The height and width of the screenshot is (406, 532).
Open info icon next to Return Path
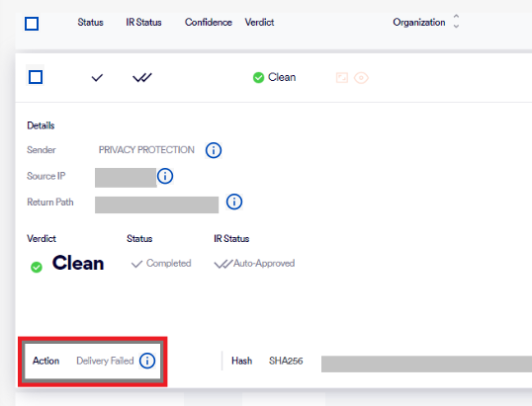click(x=234, y=202)
